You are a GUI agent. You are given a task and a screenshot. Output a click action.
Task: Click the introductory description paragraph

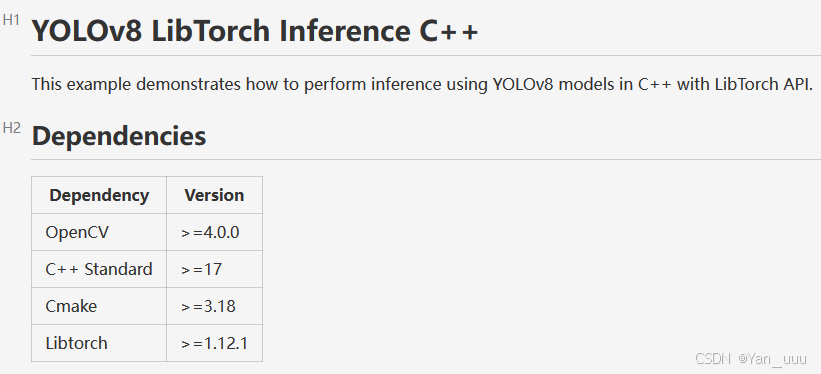pos(422,84)
